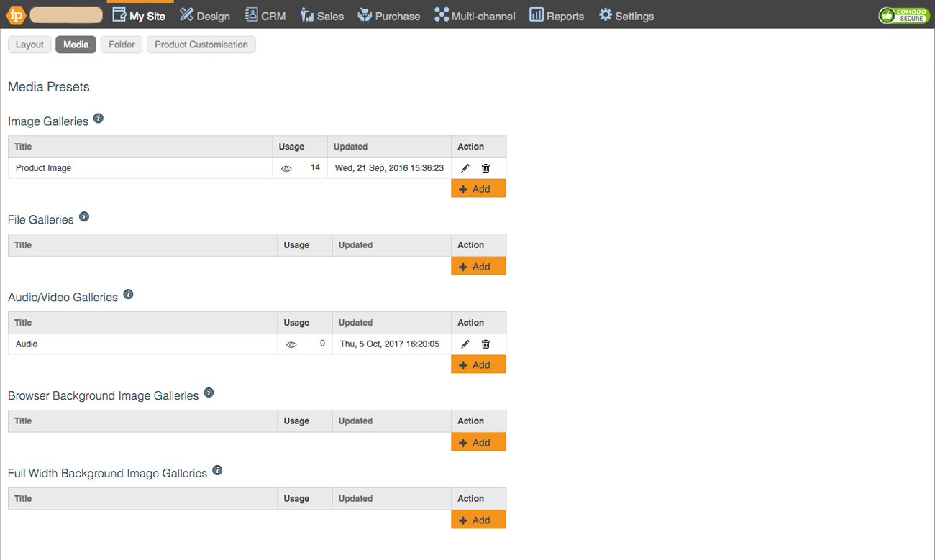Open the My Site menu
Screen dimensions: 935x560
(139, 15)
